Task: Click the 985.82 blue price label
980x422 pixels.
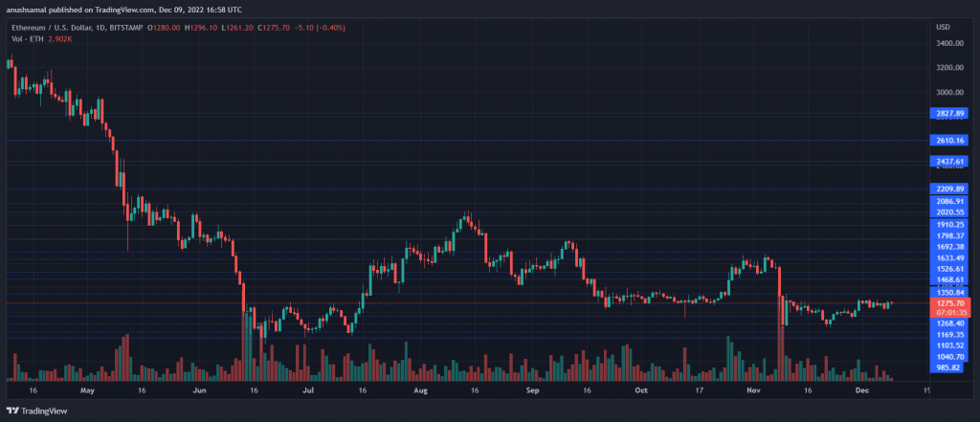Action: [x=948, y=367]
